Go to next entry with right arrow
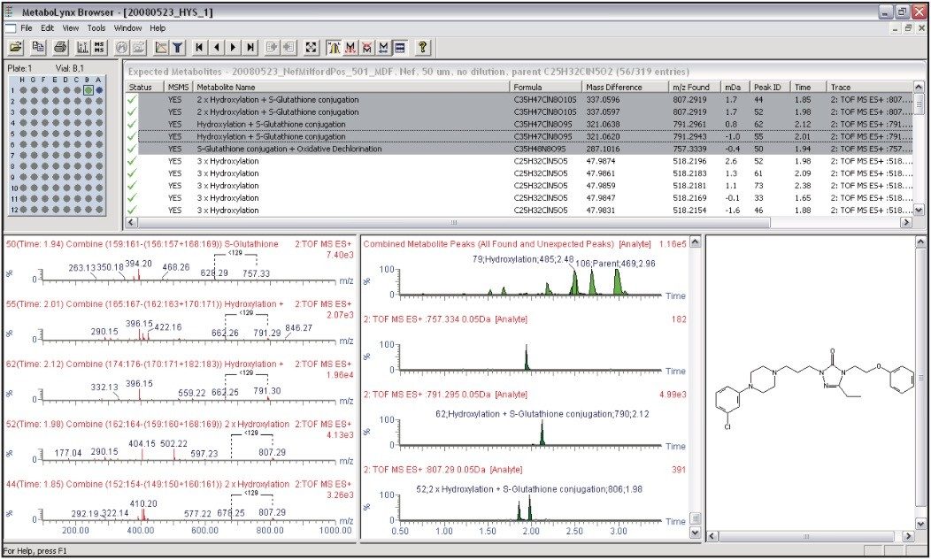931x560 pixels. 234,47
